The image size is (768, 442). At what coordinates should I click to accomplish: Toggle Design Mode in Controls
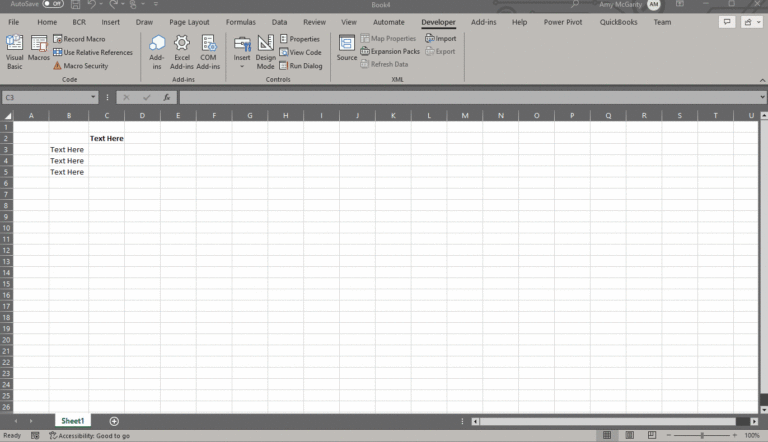tap(265, 50)
